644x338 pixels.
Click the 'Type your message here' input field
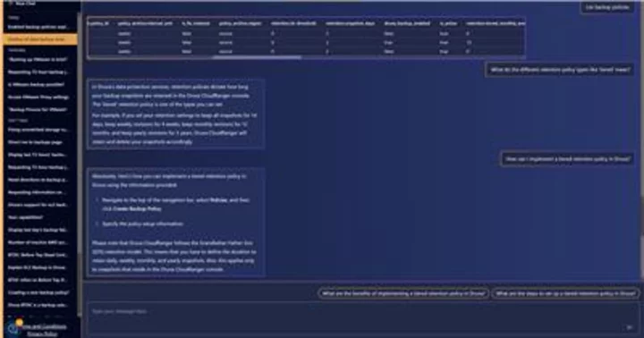pyautogui.click(x=361, y=319)
